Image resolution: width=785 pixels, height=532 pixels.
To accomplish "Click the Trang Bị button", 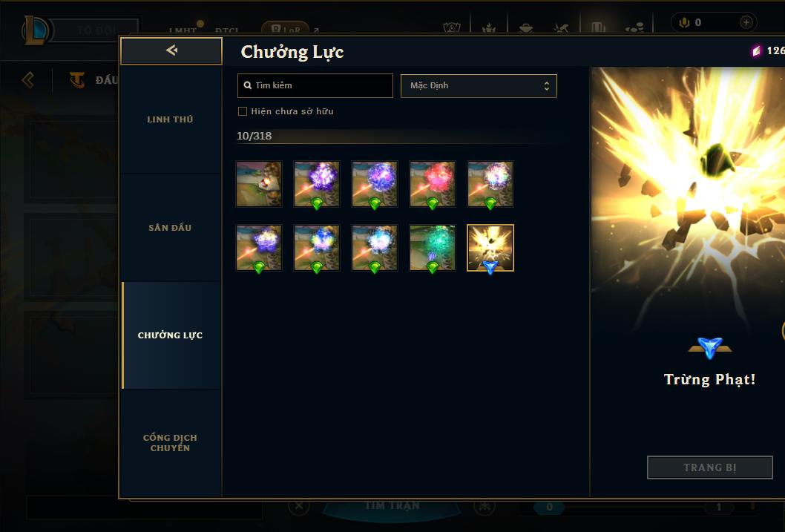I will click(709, 467).
